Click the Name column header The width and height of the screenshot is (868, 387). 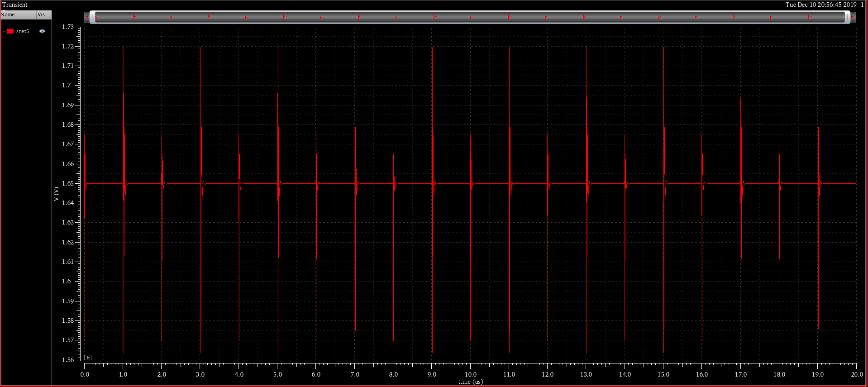click(x=18, y=15)
